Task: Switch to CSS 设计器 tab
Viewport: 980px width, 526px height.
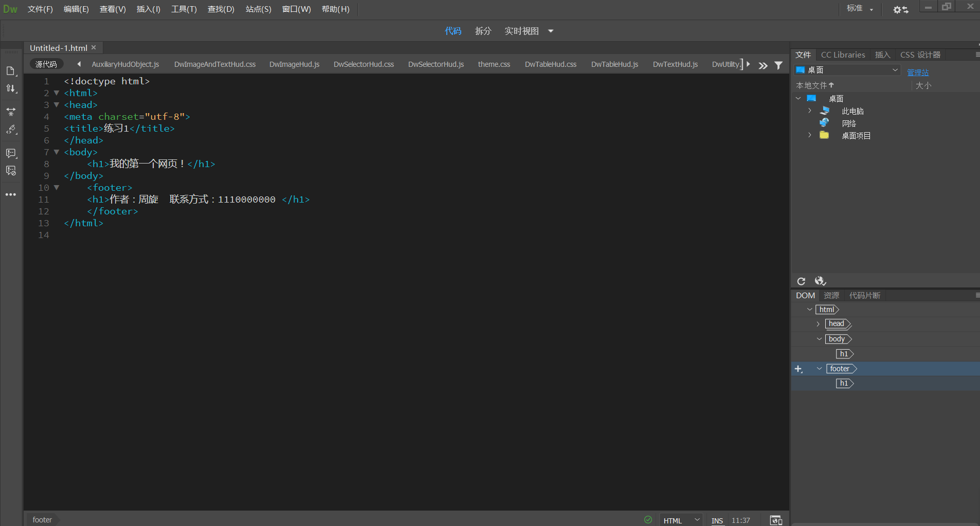Action: [x=920, y=55]
